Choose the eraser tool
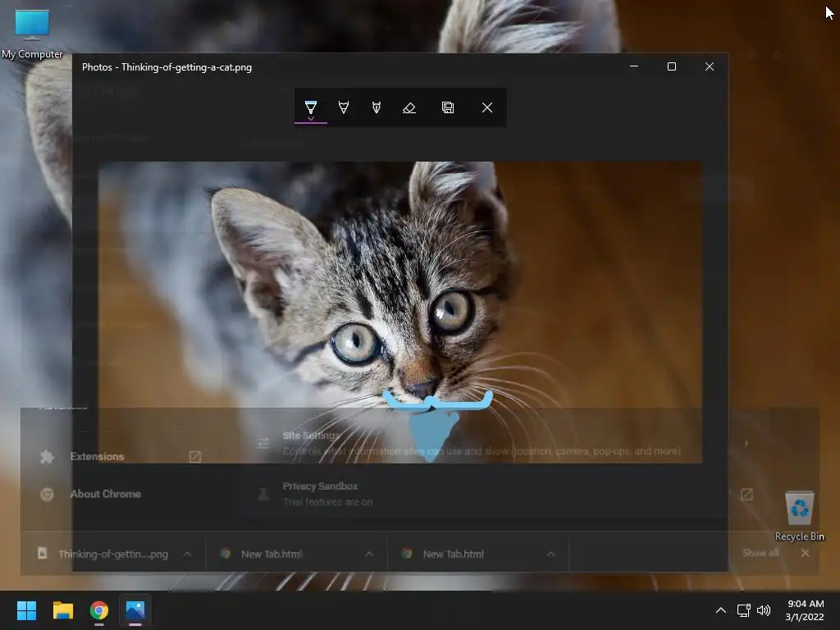Screen dimensions: 840x630 tap(409, 107)
